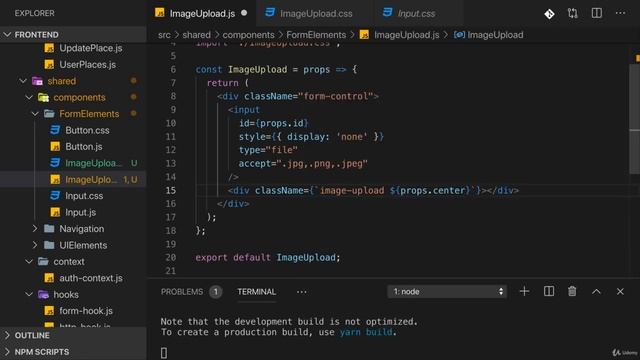Split the editor to the right

point(596,13)
